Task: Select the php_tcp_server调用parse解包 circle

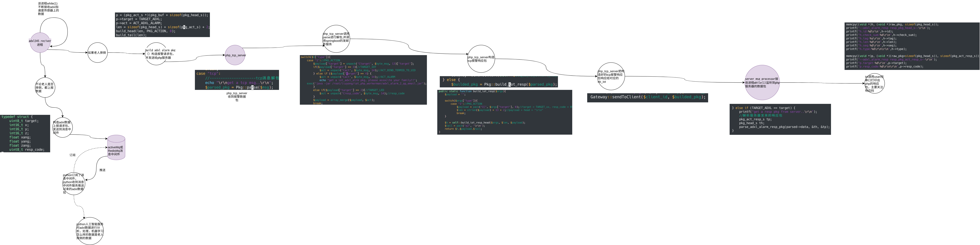Action: (x=336, y=39)
